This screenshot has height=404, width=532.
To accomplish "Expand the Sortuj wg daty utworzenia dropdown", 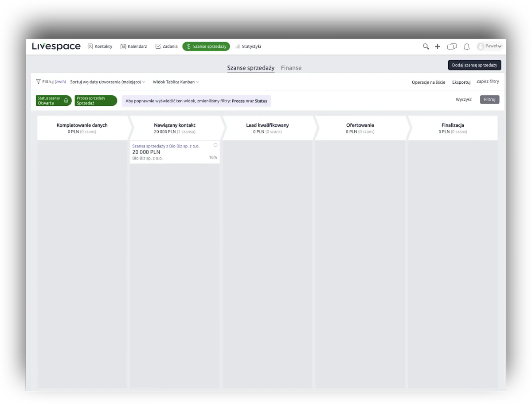I will (x=108, y=82).
